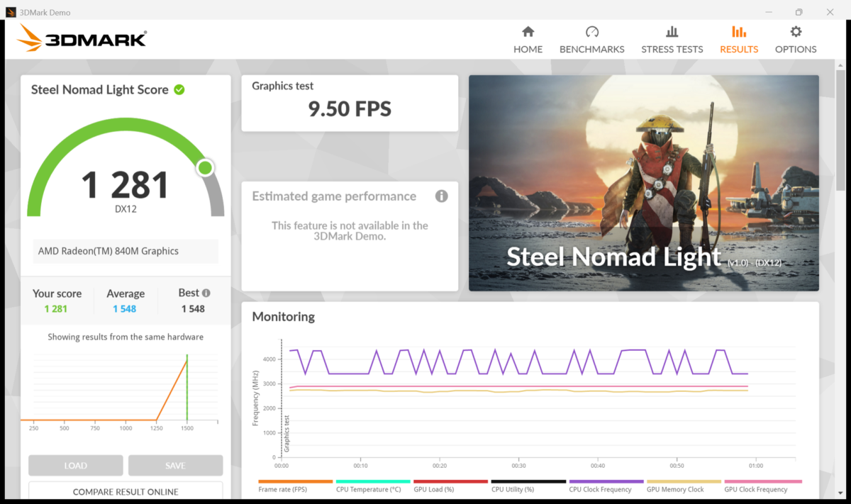Toggle the GPU Load (%) legend item

click(x=450, y=486)
